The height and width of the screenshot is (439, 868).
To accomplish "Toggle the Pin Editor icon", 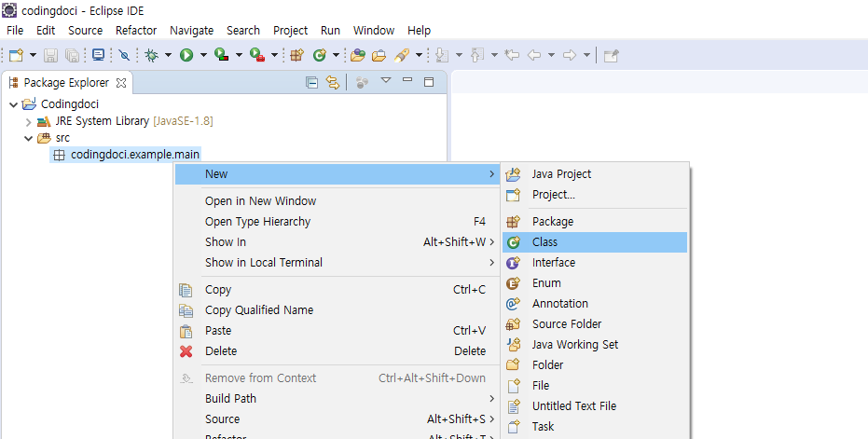I will 612,55.
